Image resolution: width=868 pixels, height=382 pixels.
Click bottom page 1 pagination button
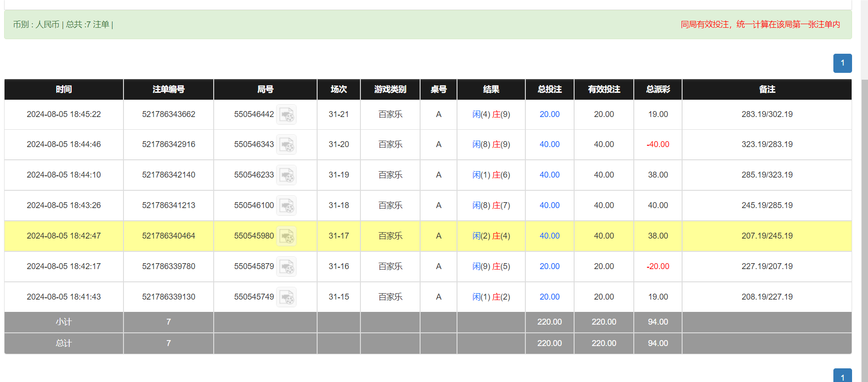(842, 376)
